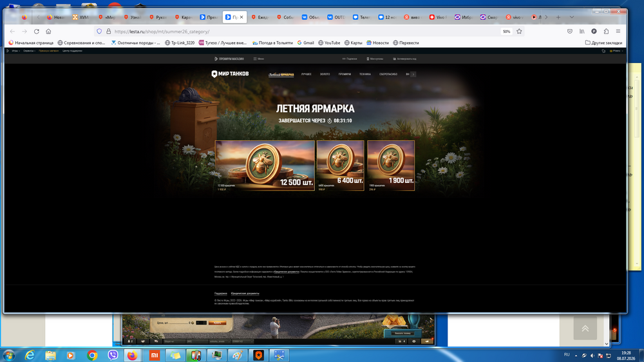Open the footer Поддержка link
Screen dimensions: 644x362
220,293
